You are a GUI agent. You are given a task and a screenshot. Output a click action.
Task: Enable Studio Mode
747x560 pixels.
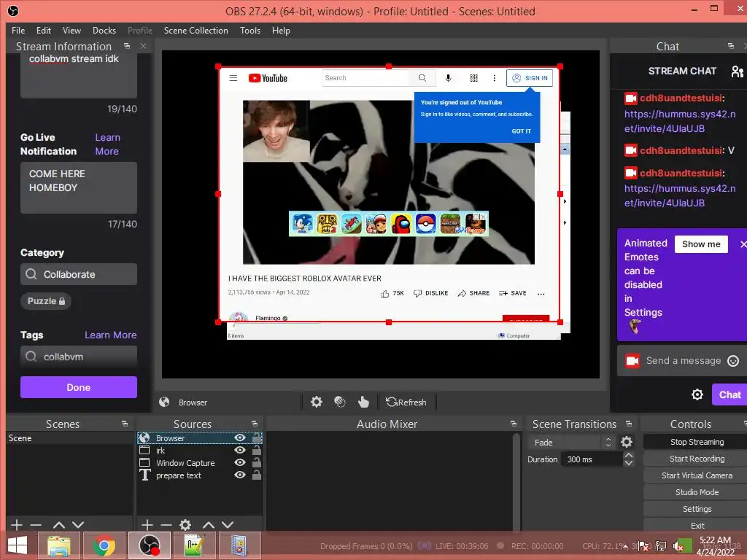(x=697, y=492)
